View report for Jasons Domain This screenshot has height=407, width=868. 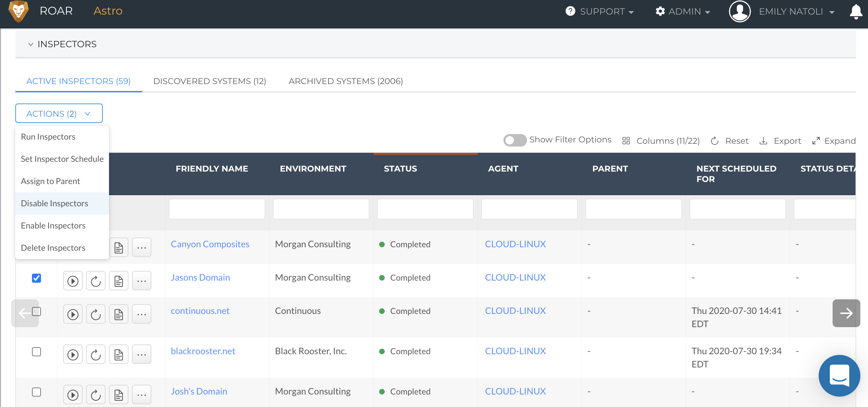[x=119, y=281]
